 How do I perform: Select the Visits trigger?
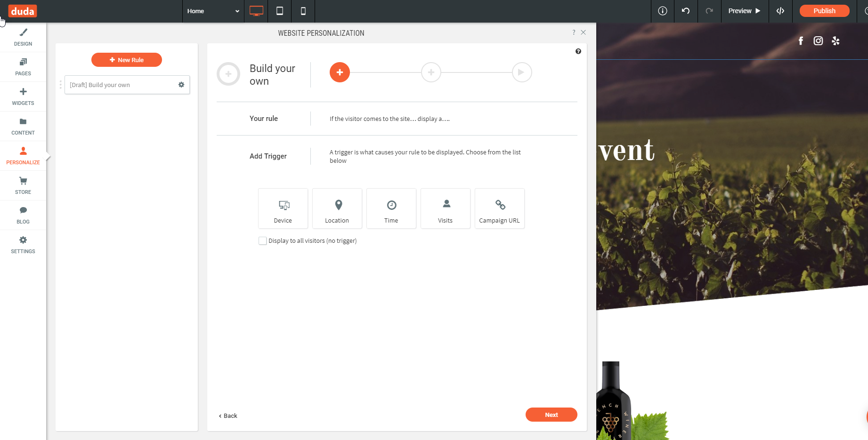point(446,208)
